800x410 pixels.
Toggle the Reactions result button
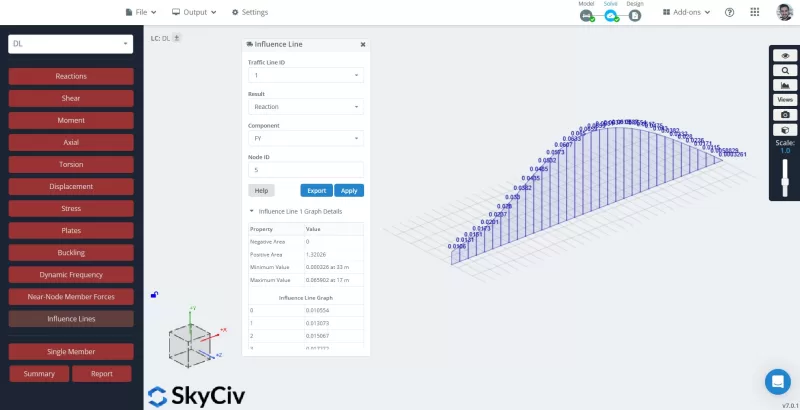(x=71, y=77)
